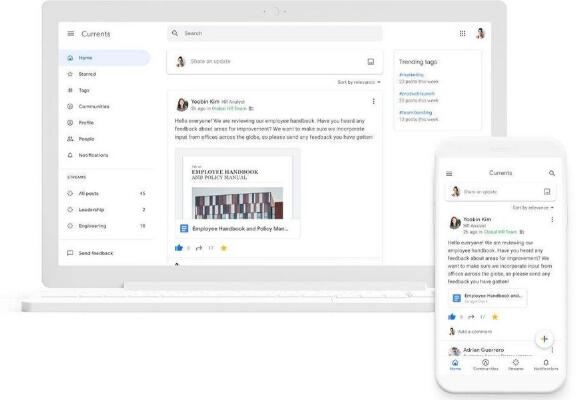Viewport: 580px width, 400px height.
Task: Switch to Home tab in phone bottom bar
Action: [455, 365]
